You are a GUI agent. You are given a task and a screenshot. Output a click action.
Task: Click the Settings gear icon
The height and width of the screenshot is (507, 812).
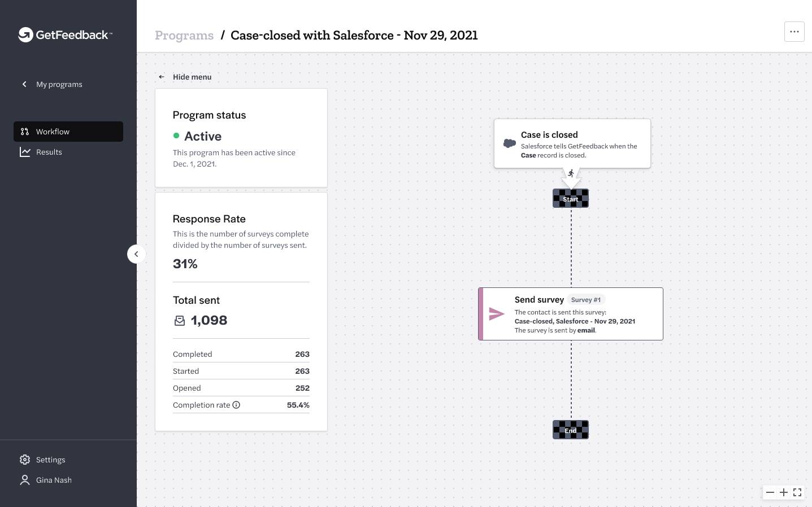pos(25,460)
